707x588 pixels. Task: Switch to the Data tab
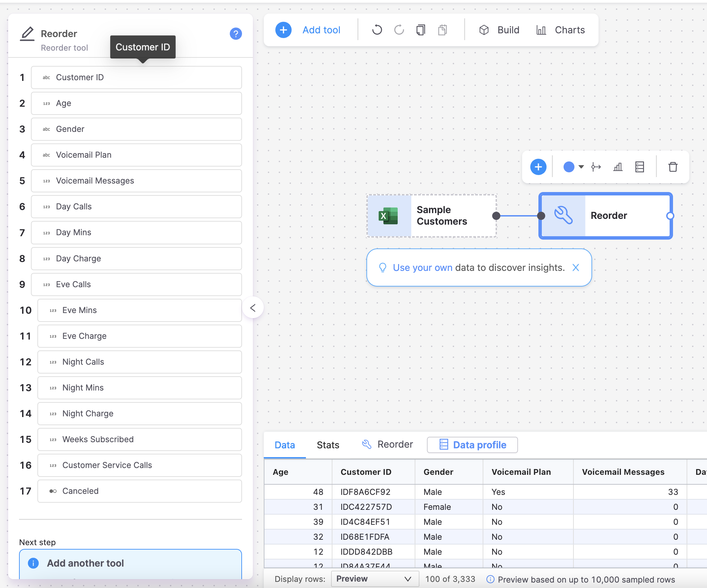click(x=285, y=445)
